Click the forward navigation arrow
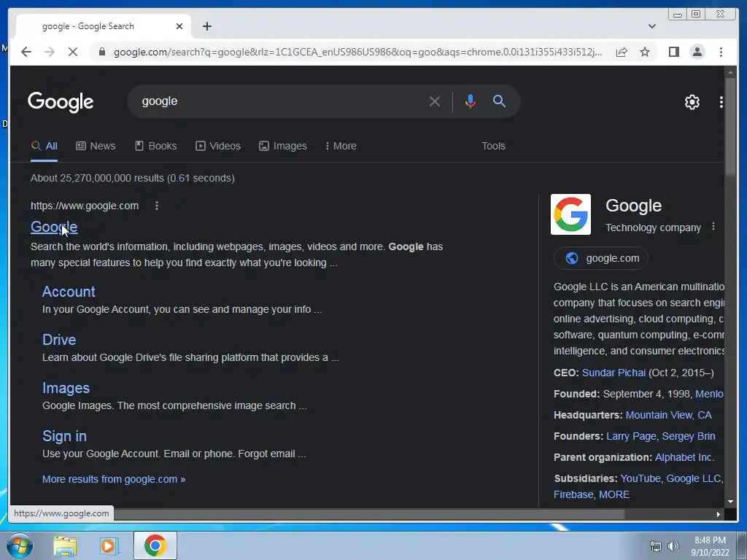This screenshot has width=747, height=560. click(x=50, y=52)
